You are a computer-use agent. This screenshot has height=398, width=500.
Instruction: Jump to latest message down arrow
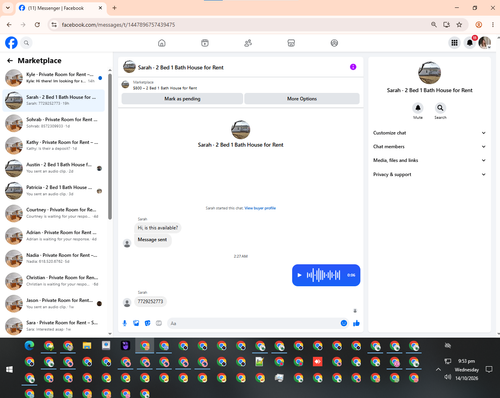click(x=355, y=311)
